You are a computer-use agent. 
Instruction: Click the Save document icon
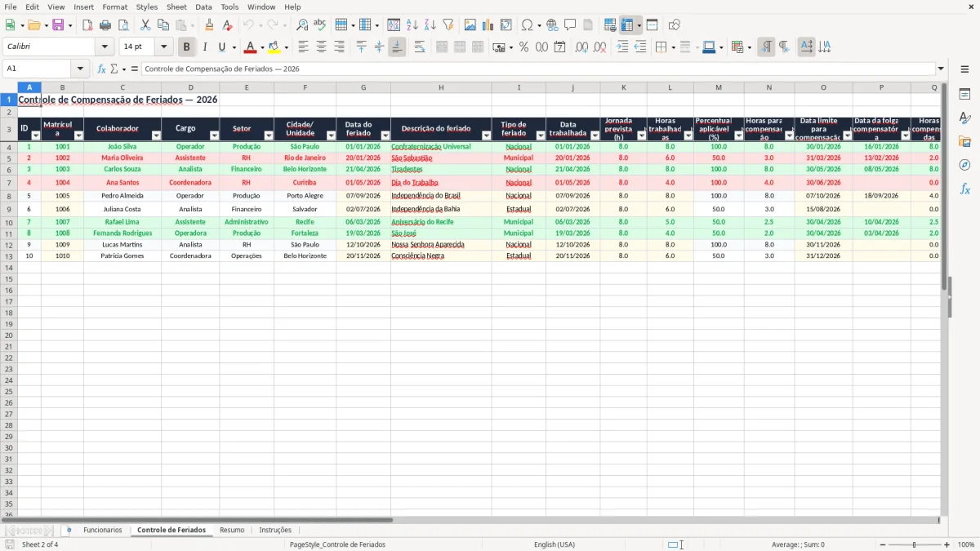click(x=58, y=25)
